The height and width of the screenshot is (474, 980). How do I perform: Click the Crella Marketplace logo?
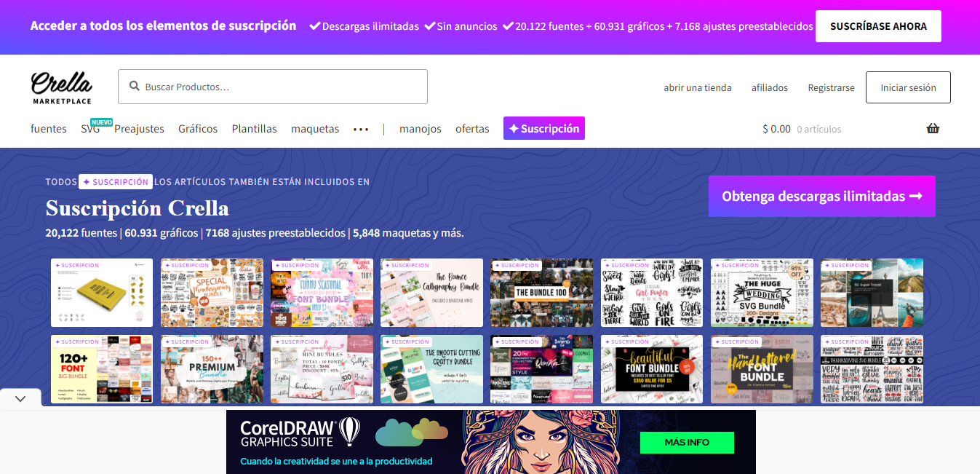[62, 87]
